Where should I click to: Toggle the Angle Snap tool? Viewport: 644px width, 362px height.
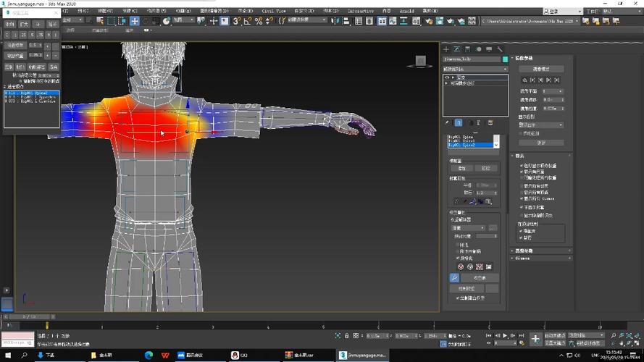pyautogui.click(x=247, y=21)
